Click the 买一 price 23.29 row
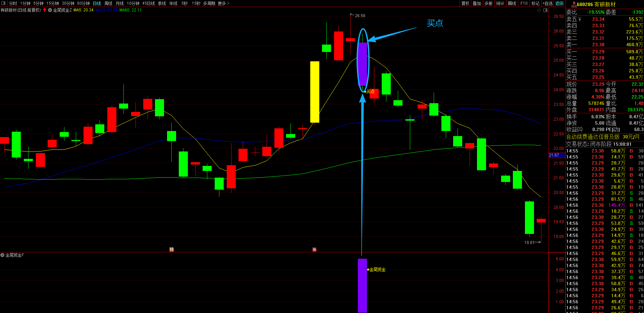 tap(605, 52)
